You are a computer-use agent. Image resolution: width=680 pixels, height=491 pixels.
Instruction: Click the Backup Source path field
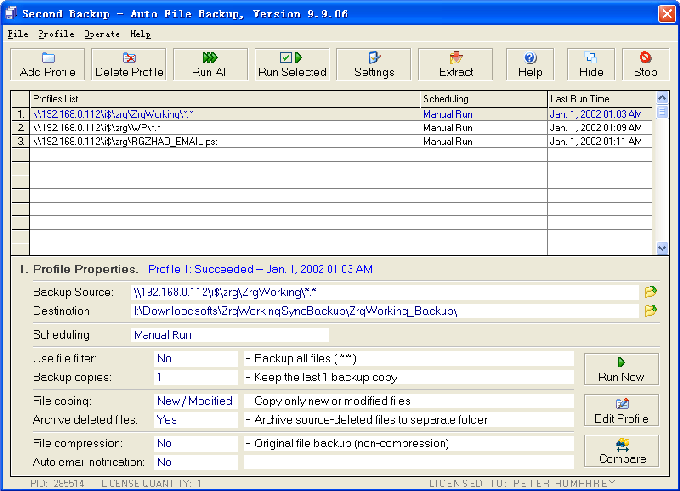pyautogui.click(x=385, y=292)
